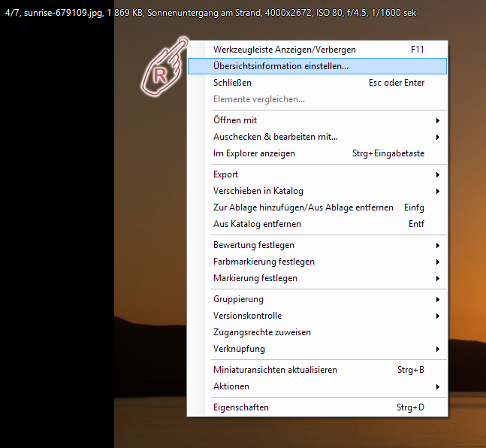486x448 pixels.
Task: Select Aus Katalog entfernen
Action: [x=317, y=224]
